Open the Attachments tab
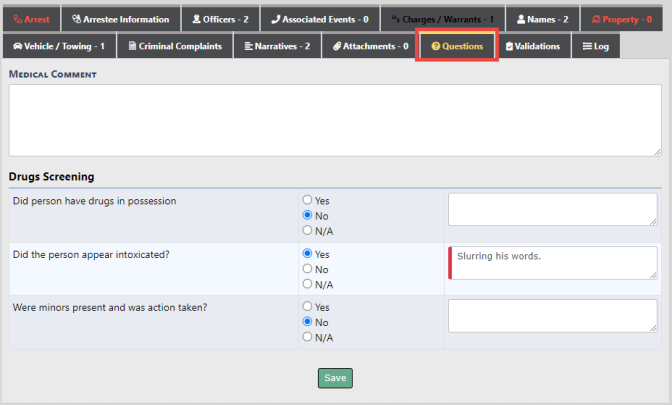 click(x=370, y=46)
